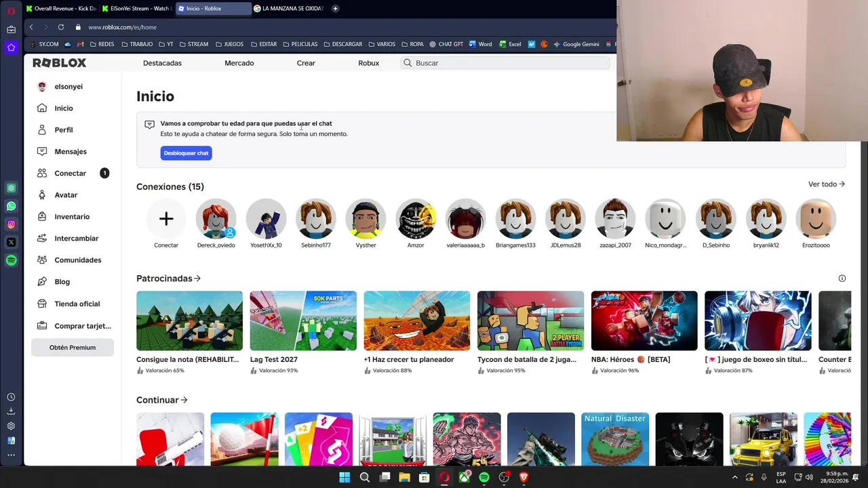Viewport: 868px width, 488px height.
Task: Click the Obtén Premium button
Action: 73,348
